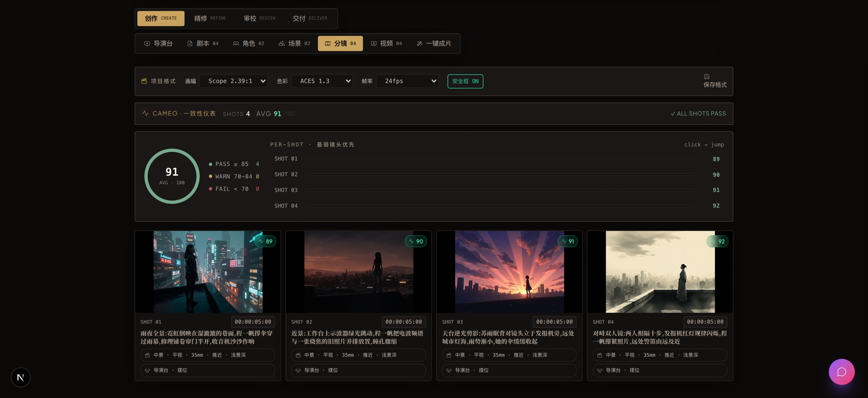Open the 剧本 04 sub-tab
Viewport: 868px width, 398px height.
[203, 43]
